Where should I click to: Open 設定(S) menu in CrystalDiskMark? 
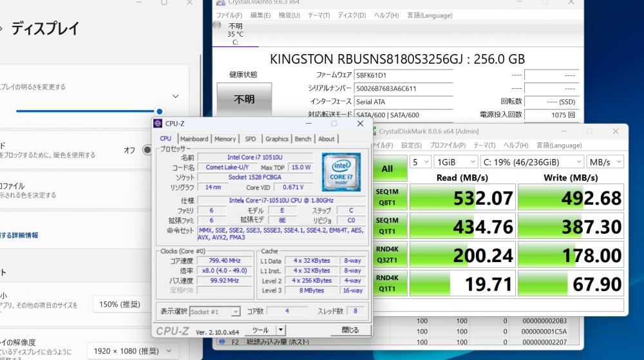coord(411,146)
